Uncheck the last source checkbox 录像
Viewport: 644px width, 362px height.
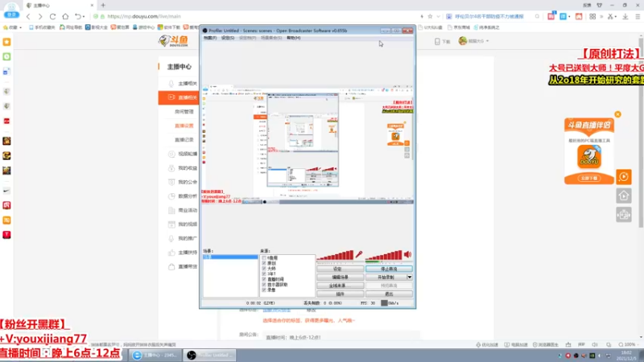(264, 290)
